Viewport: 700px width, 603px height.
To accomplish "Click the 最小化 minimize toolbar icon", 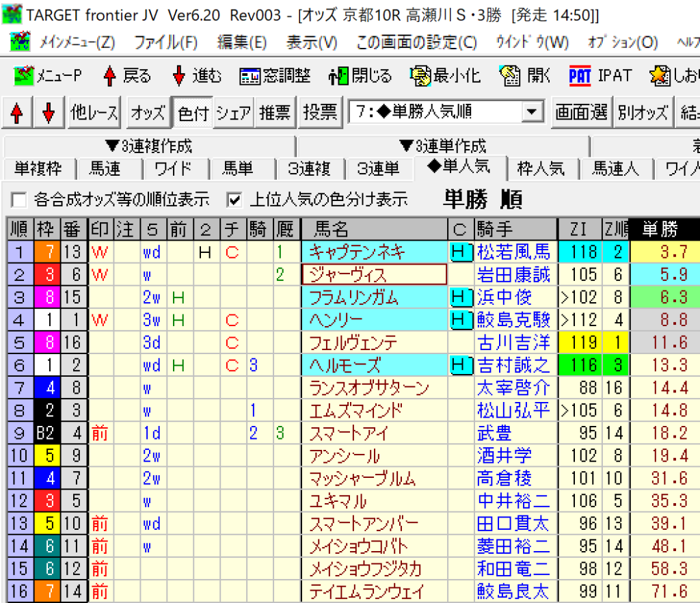I will 420,75.
